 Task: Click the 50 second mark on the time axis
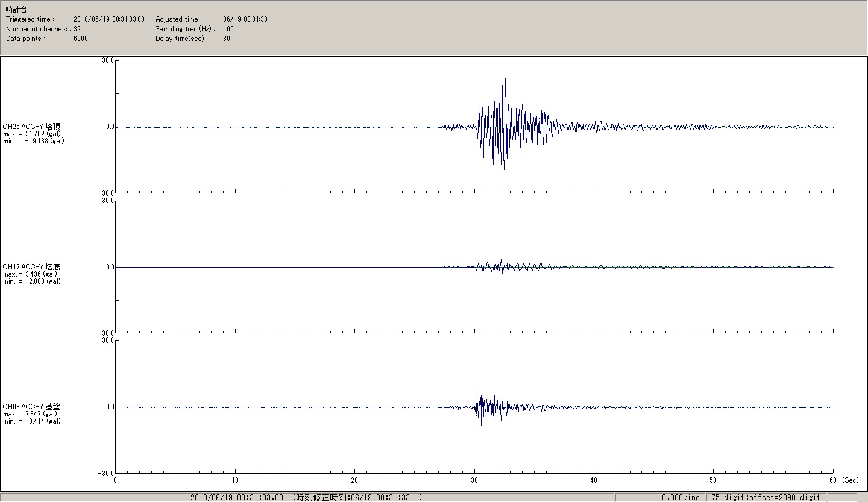click(713, 480)
